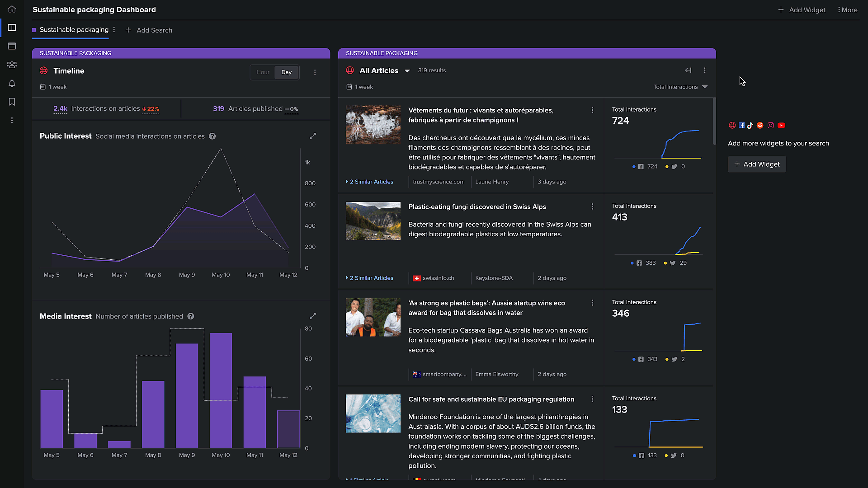
Task: Click Add Search tab
Action: coord(149,30)
